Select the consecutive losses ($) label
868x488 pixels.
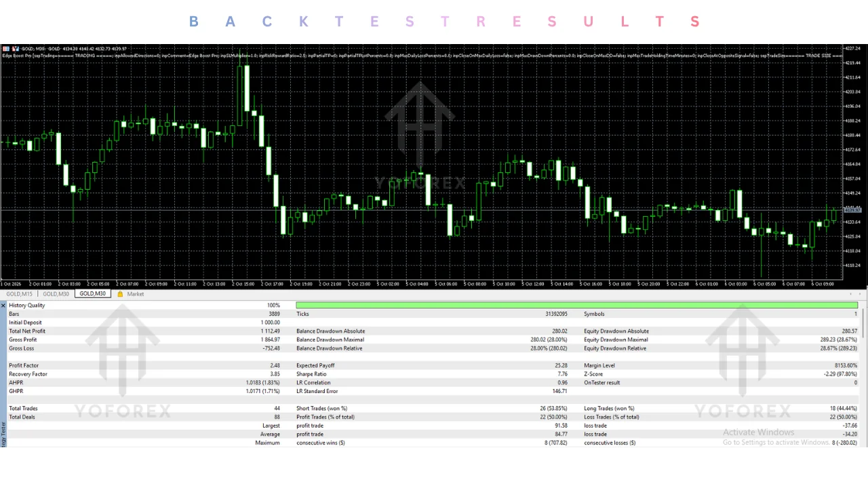pyautogui.click(x=610, y=443)
